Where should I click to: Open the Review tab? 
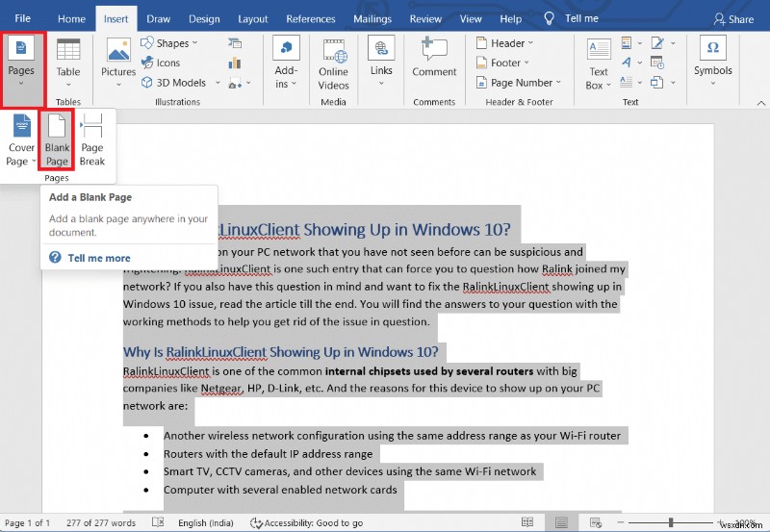point(425,18)
